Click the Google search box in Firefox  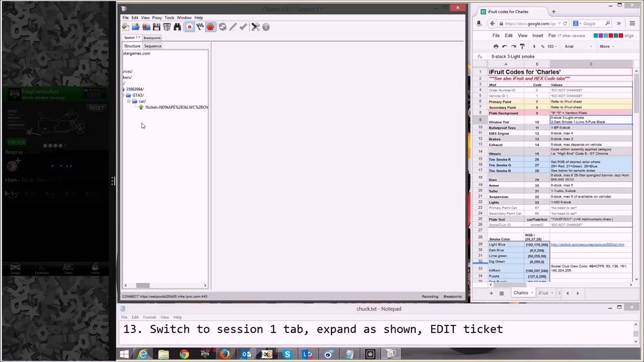[593, 24]
